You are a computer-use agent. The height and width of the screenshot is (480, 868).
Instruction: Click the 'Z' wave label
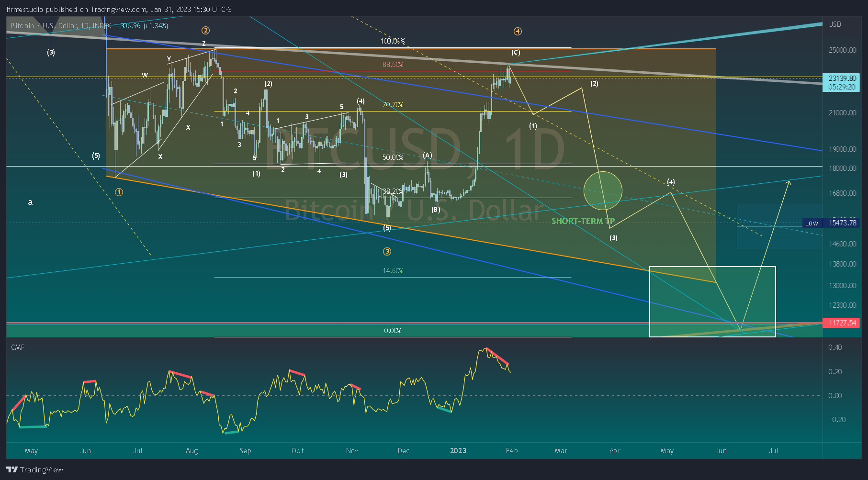pos(204,44)
